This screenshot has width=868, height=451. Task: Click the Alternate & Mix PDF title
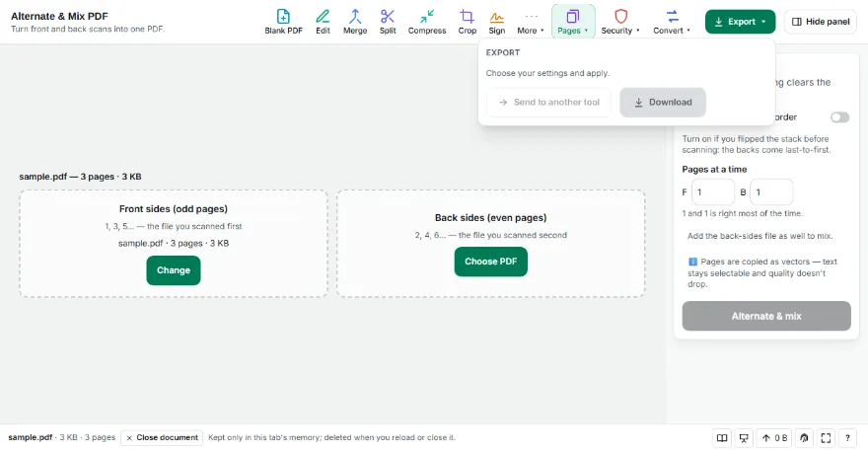(59, 16)
